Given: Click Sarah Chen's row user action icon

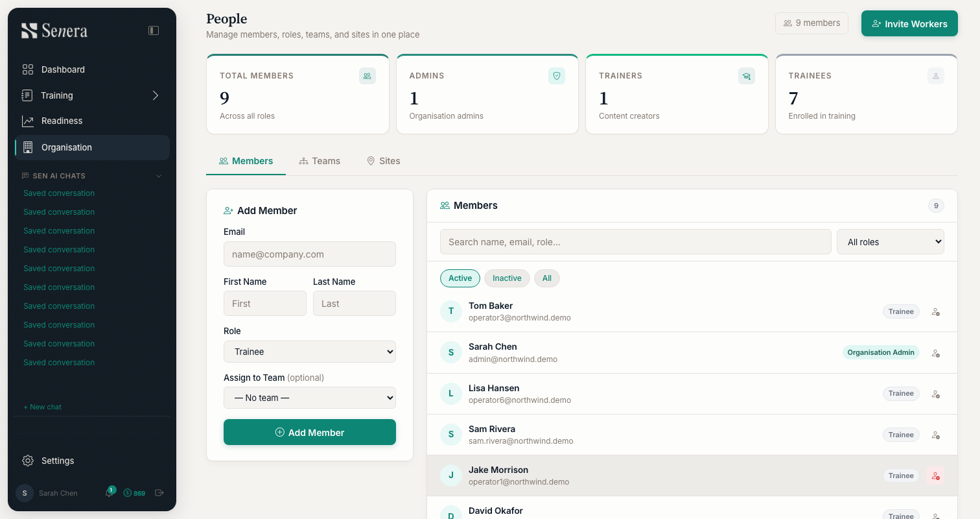Looking at the screenshot, I should coord(936,353).
